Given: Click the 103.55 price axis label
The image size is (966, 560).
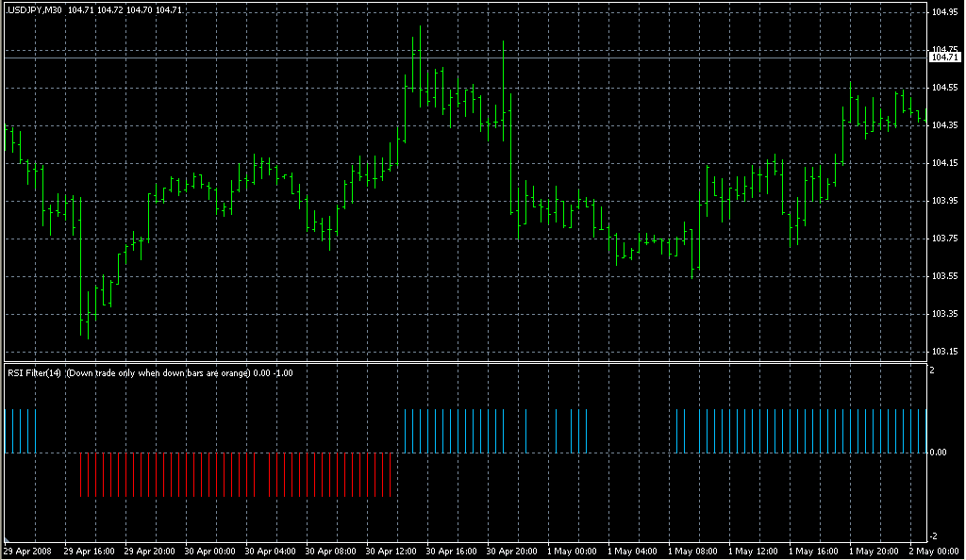Looking at the screenshot, I should pos(943,276).
